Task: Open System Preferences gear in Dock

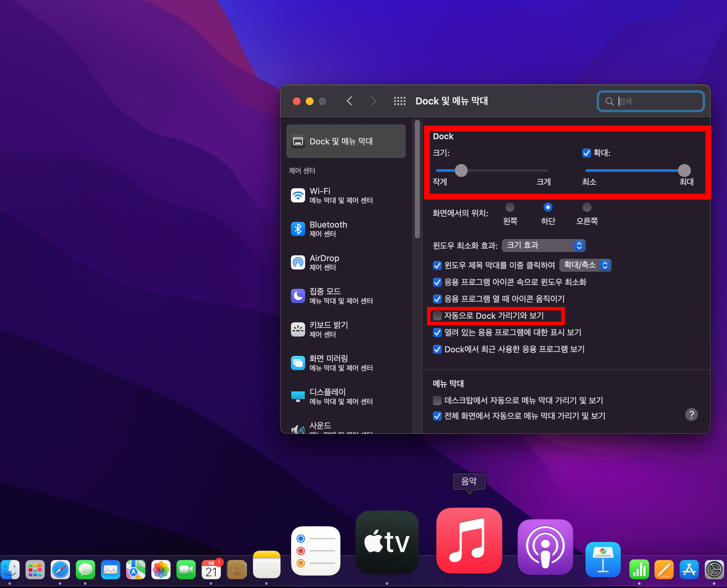Action: (x=714, y=570)
